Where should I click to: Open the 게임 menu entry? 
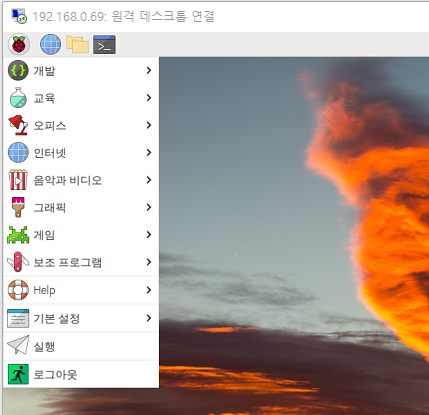coord(81,235)
